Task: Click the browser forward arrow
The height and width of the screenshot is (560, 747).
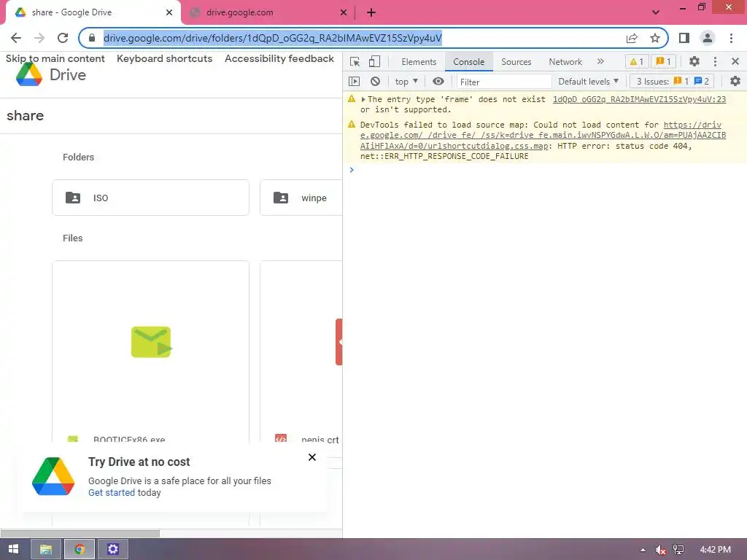Action: pos(39,38)
